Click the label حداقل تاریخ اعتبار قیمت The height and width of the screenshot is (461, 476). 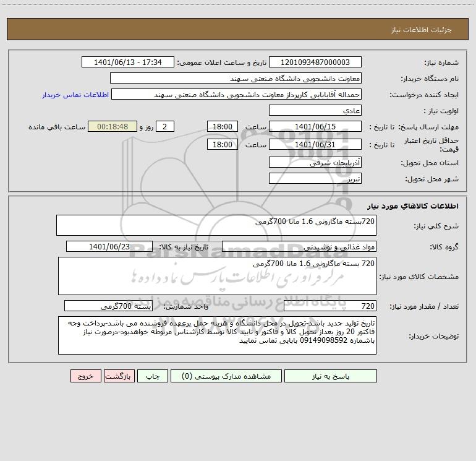click(431, 145)
